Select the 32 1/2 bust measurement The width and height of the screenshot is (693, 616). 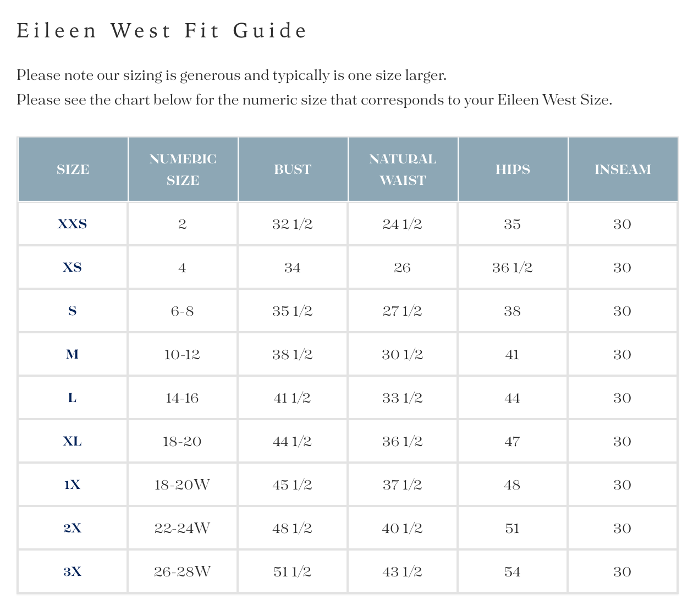292,224
